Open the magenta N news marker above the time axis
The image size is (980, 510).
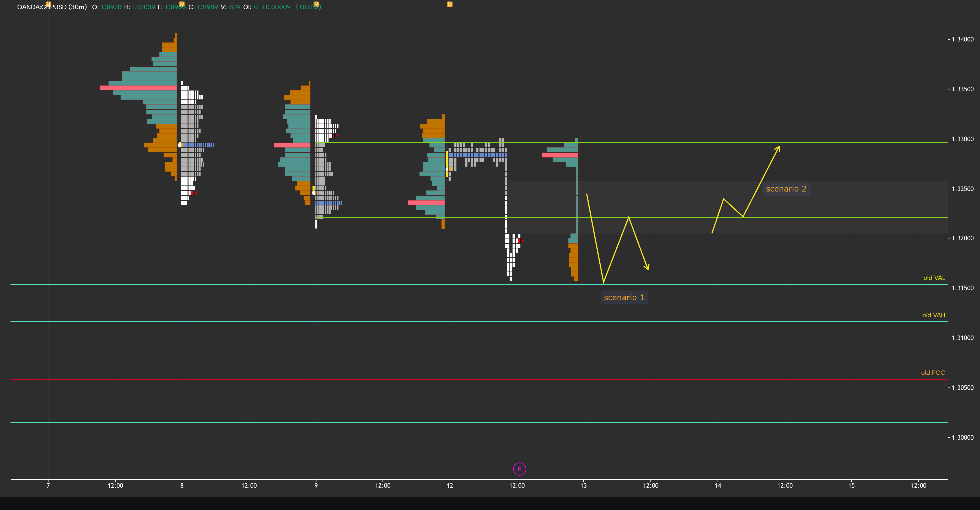tap(520, 469)
